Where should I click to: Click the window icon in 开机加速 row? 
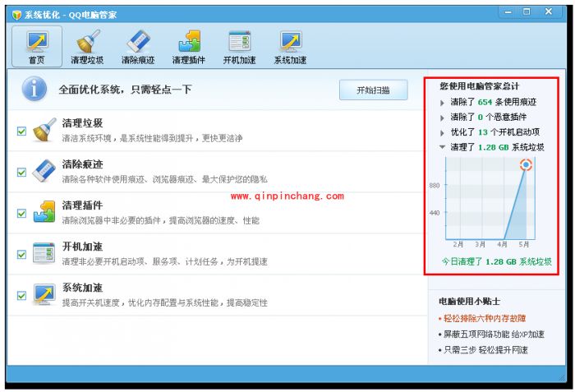[x=44, y=253]
